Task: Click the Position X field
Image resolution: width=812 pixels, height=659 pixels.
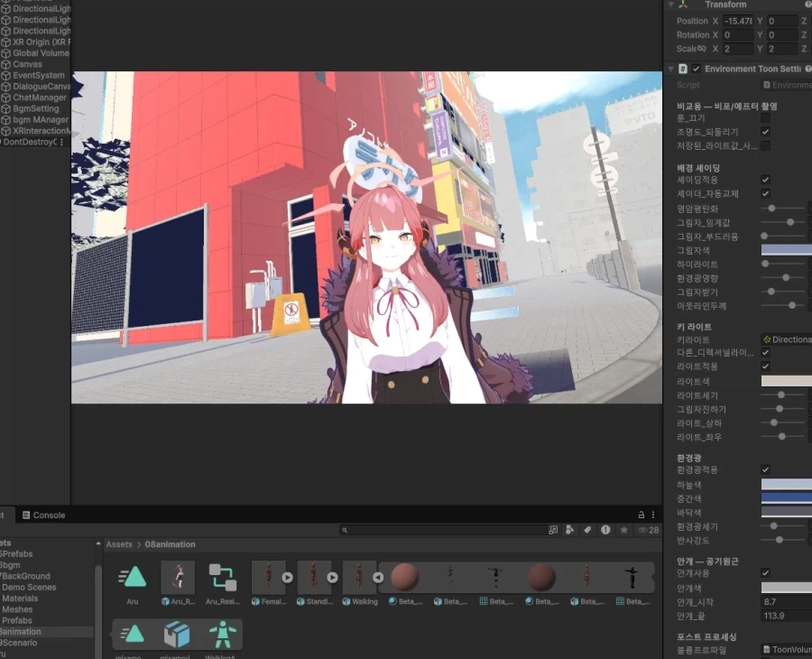Action: click(738, 22)
